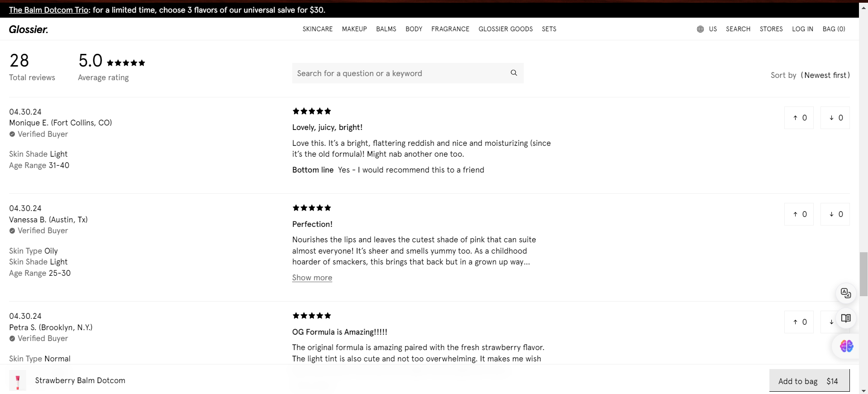Follow The Balm Dotcom Trio link
This screenshot has width=868, height=394.
point(50,10)
